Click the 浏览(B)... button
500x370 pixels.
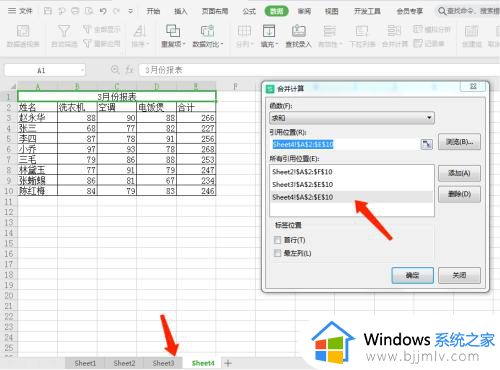[459, 142]
